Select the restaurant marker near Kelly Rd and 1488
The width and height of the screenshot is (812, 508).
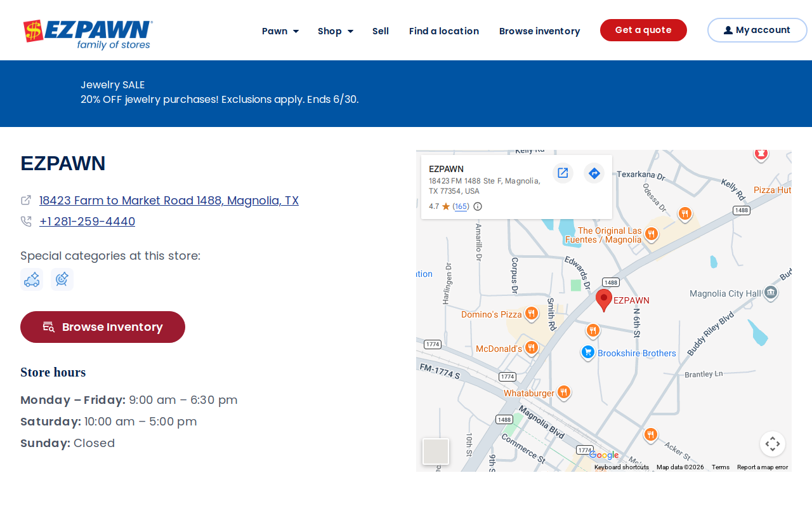(x=684, y=213)
